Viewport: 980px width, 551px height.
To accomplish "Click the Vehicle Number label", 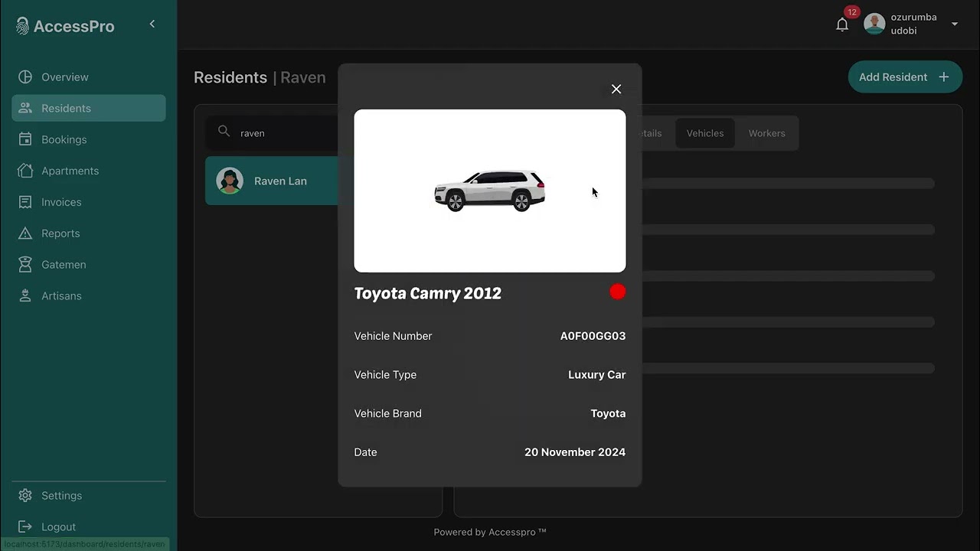I will 393,336.
